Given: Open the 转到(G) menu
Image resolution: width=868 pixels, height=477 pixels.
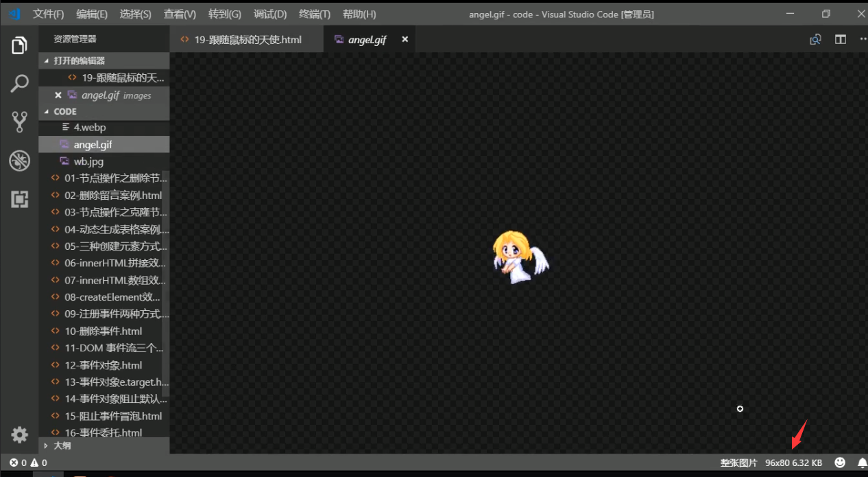Looking at the screenshot, I should tap(225, 14).
